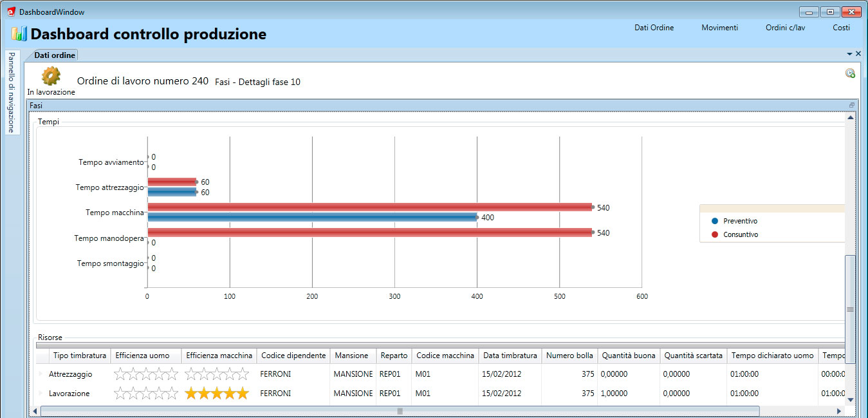Sort by Quantità scartata column header
868x418 pixels.
(x=694, y=356)
